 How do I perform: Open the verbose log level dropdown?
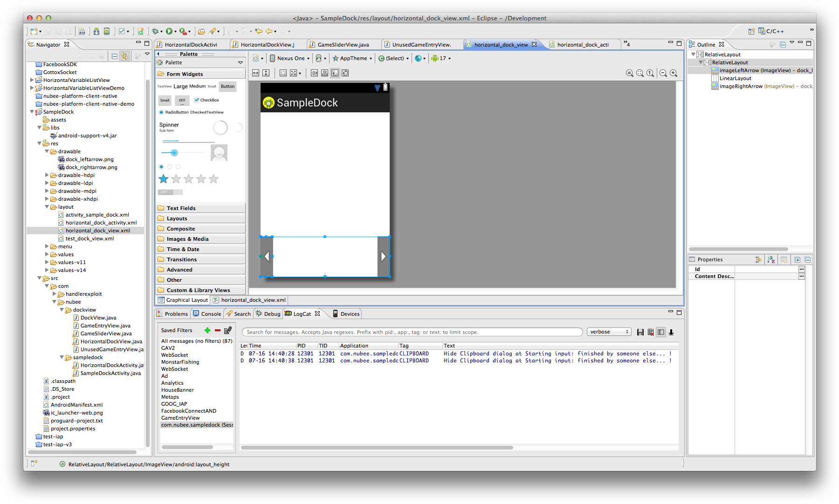(x=609, y=332)
